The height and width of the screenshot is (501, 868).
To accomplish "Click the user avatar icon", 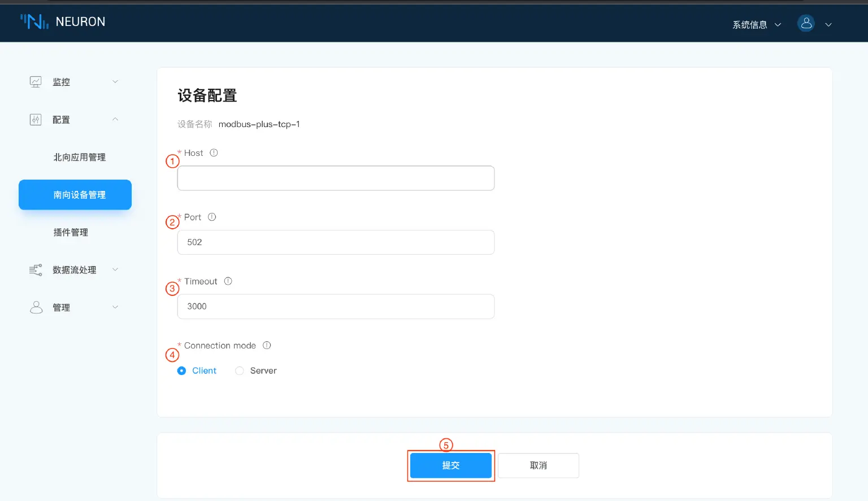I will point(806,23).
